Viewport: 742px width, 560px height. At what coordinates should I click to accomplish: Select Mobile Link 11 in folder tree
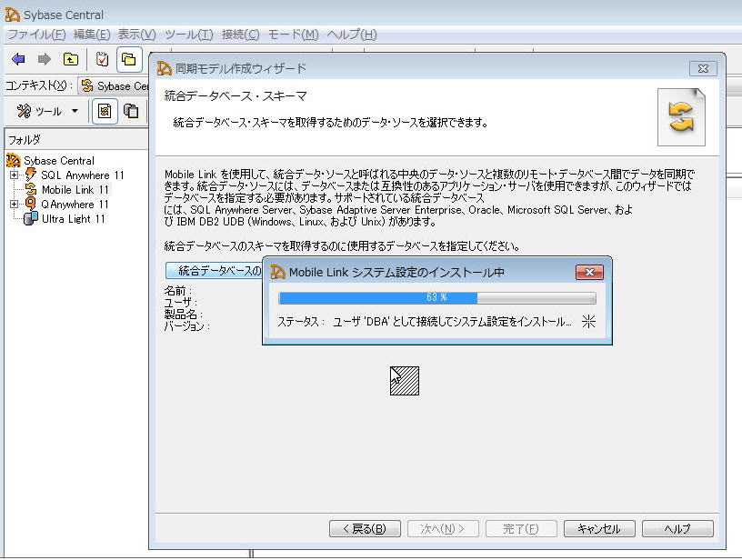click(x=75, y=189)
